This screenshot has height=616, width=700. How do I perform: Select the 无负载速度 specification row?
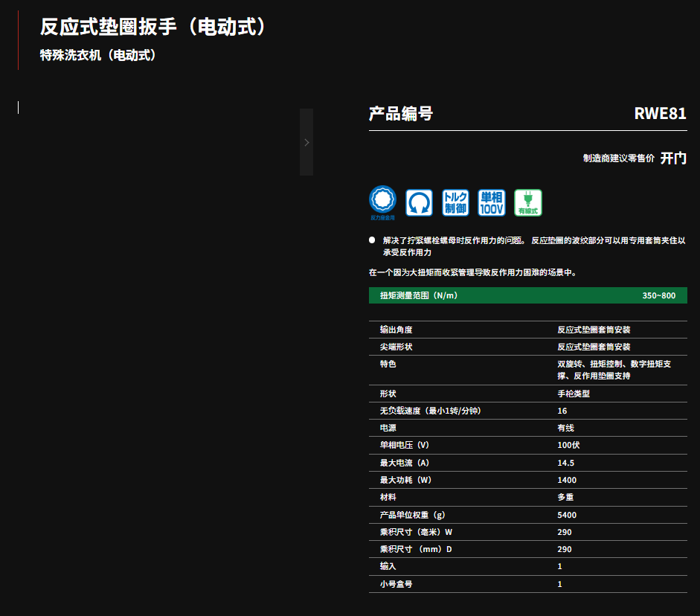527,411
